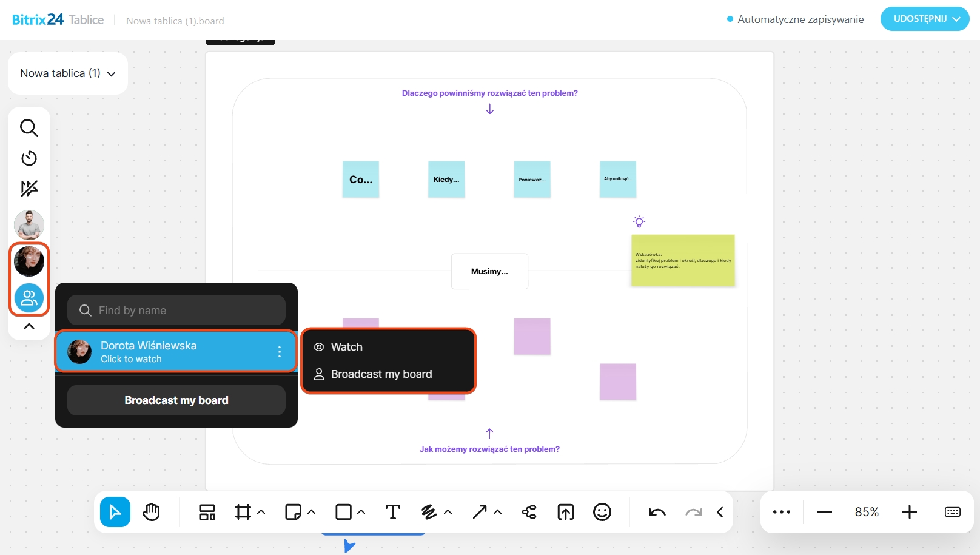This screenshot has height=555, width=980.
Task: Click the undo arrow
Action: 657,512
